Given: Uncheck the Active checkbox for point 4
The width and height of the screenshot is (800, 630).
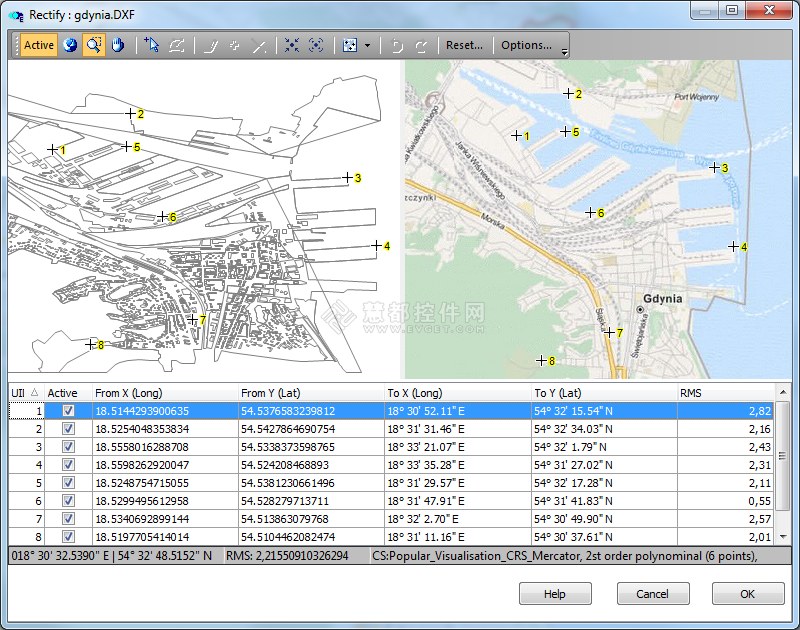Looking at the screenshot, I should [x=68, y=465].
